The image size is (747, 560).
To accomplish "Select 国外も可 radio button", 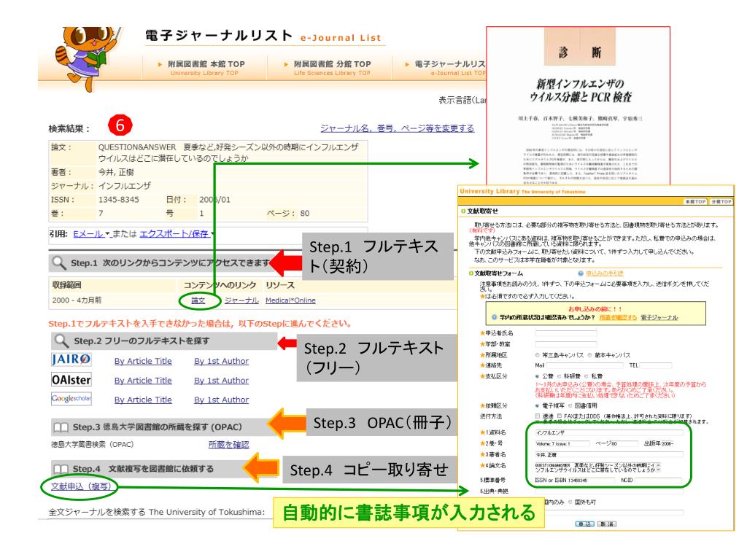I will [x=570, y=502].
